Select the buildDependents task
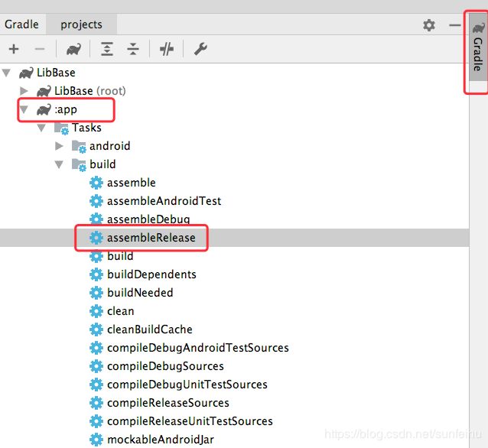This screenshot has width=488, height=448. pos(234,274)
